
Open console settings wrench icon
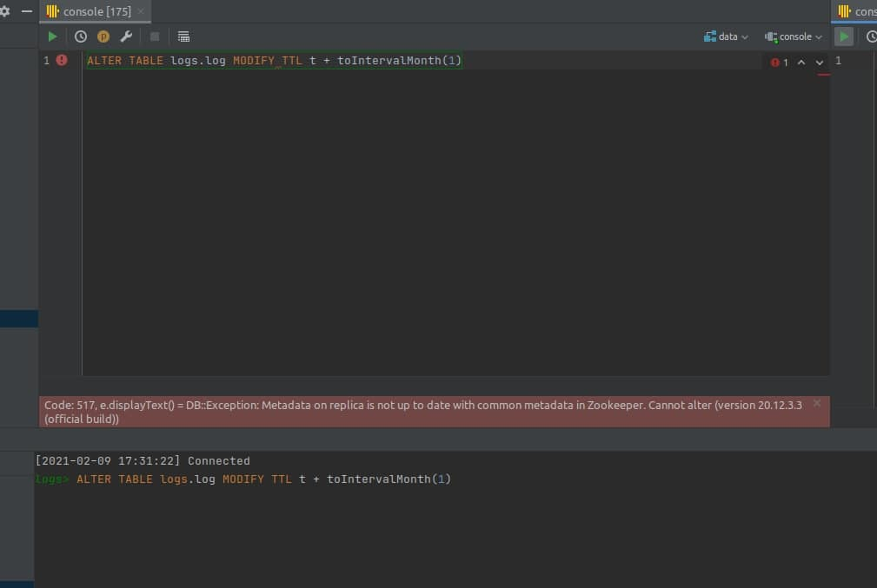click(126, 36)
